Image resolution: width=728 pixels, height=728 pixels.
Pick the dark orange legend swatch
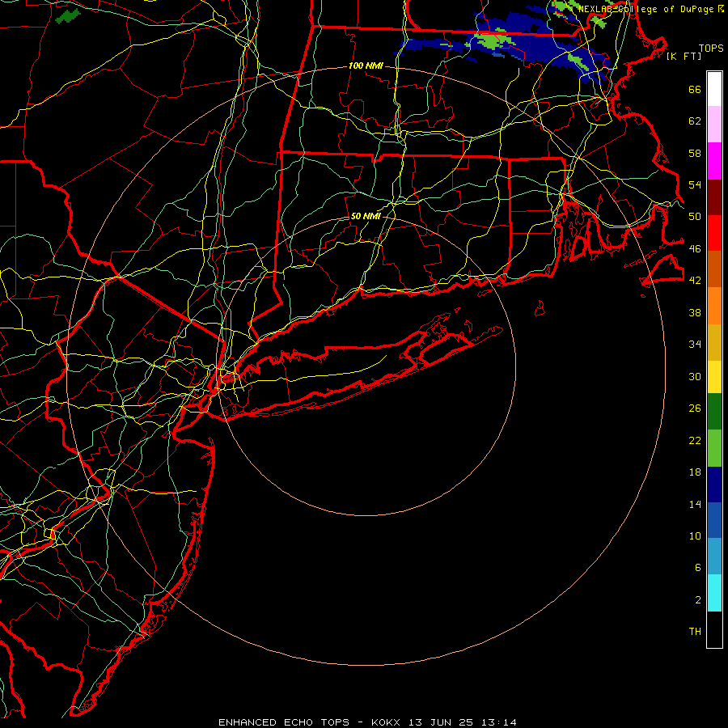(714, 269)
